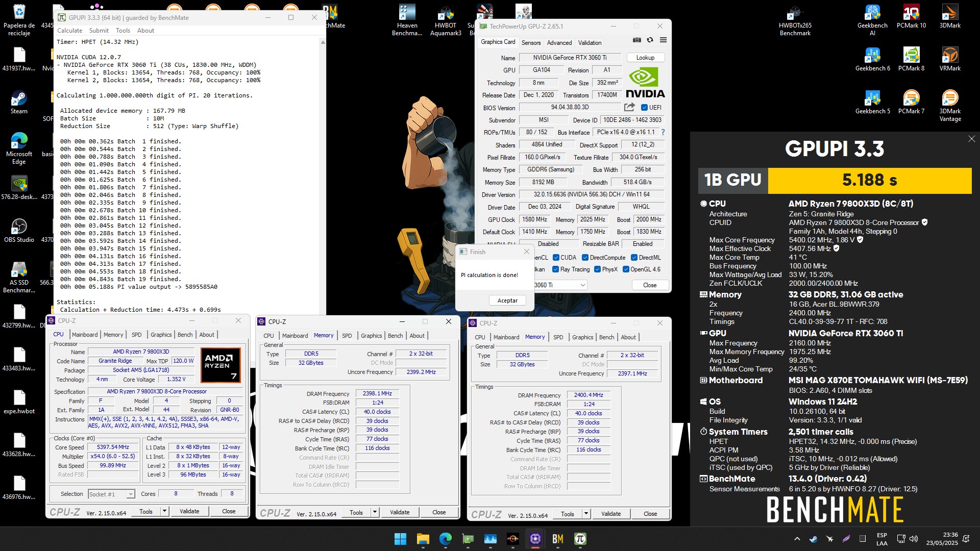This screenshot has width=980, height=551.
Task: Click the volume icon in system tray
Action: coord(914,539)
